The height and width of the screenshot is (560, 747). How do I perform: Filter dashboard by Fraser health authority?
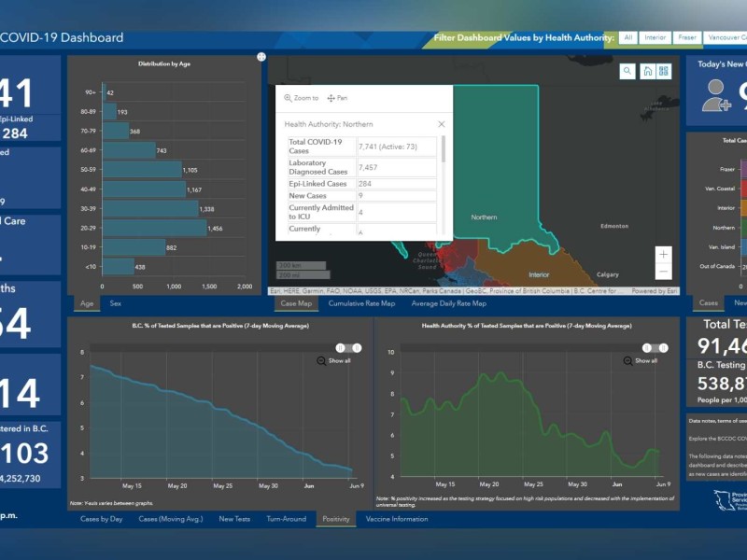687,38
